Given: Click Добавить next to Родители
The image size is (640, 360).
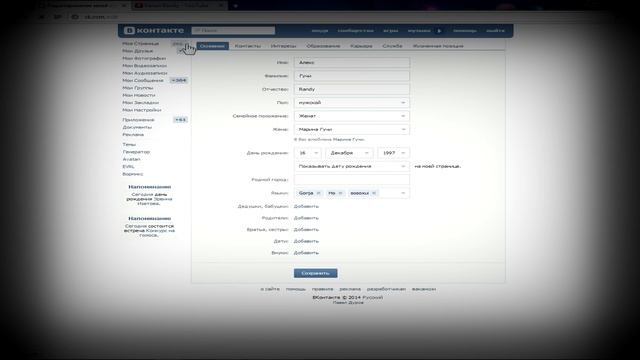Looking at the screenshot, I should coord(306,218).
